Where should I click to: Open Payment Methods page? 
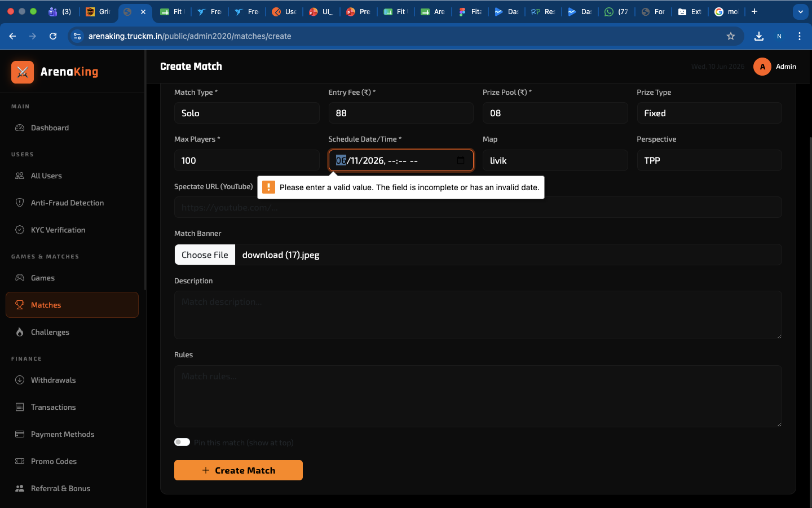point(72,434)
